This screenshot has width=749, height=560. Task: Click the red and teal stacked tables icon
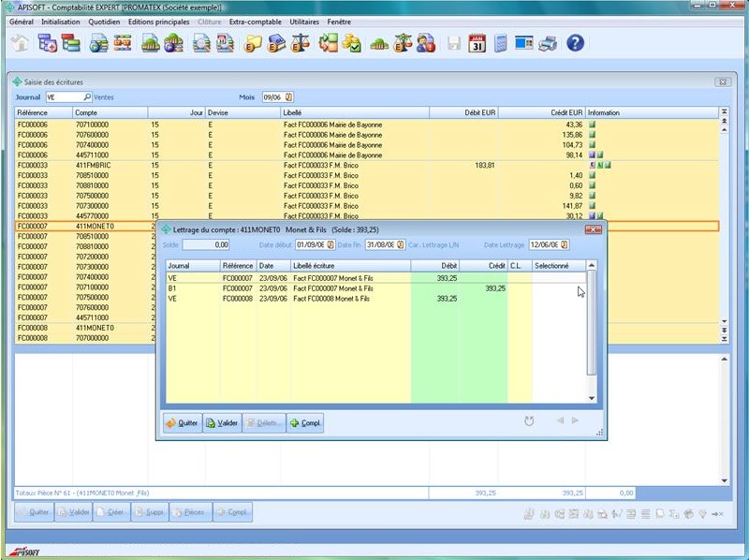pyautogui.click(x=71, y=43)
